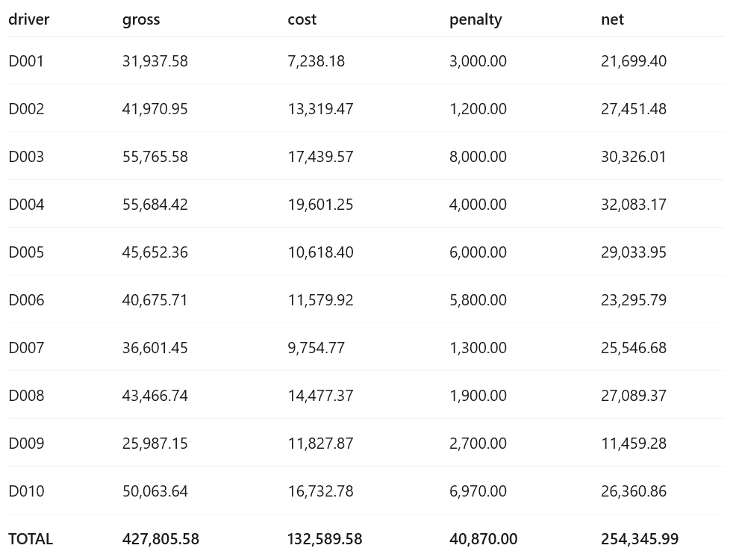The width and height of the screenshot is (739, 560).
Task: Select total net 254,345.99
Action: tap(640, 539)
